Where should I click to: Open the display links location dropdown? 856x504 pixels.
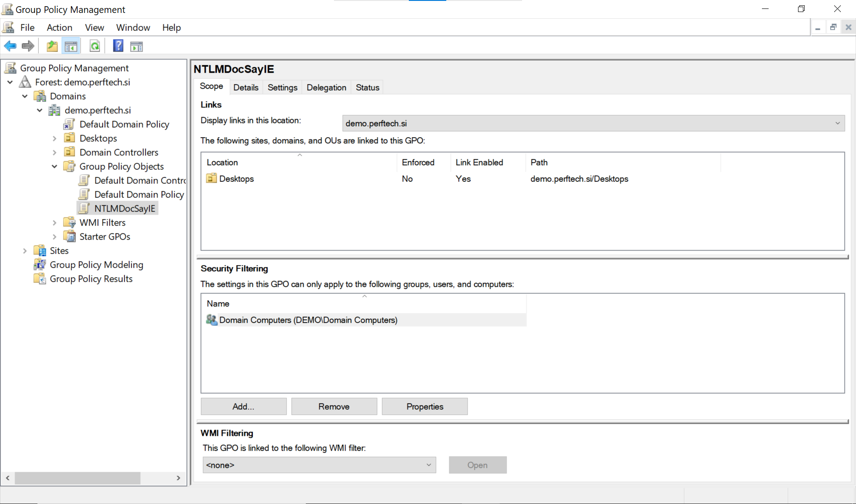(837, 123)
